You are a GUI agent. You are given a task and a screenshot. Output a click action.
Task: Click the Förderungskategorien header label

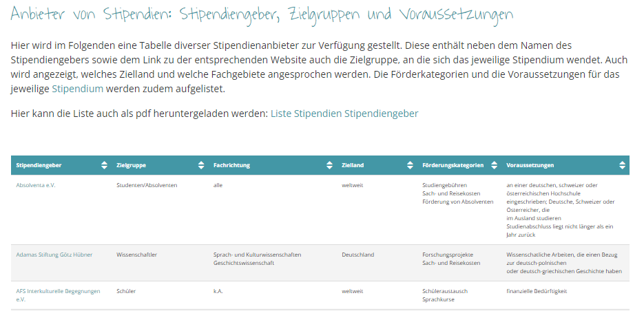(453, 165)
